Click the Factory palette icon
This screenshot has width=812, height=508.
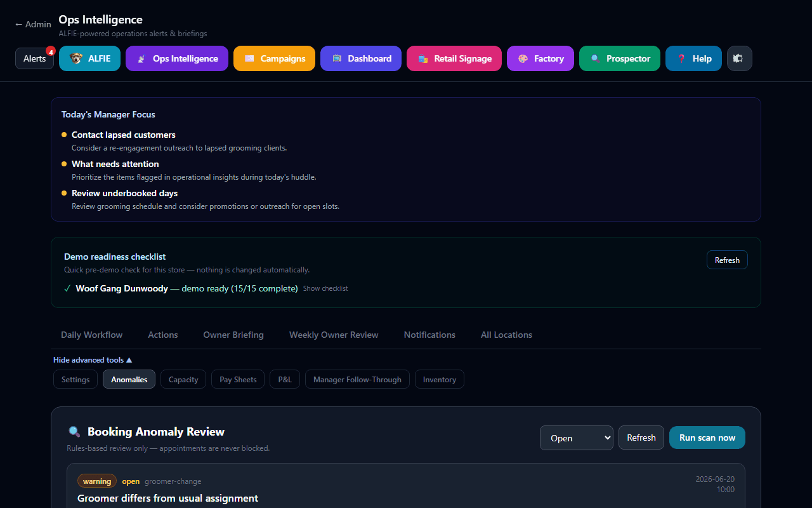click(x=523, y=58)
